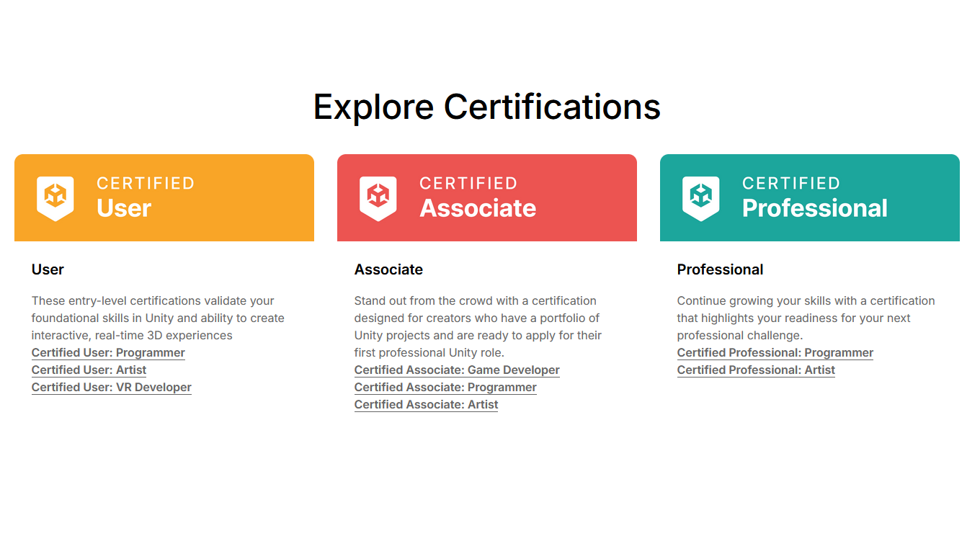Viewport: 980px width, 536px height.
Task: Open Certified Professional: Programmer
Action: (775, 352)
